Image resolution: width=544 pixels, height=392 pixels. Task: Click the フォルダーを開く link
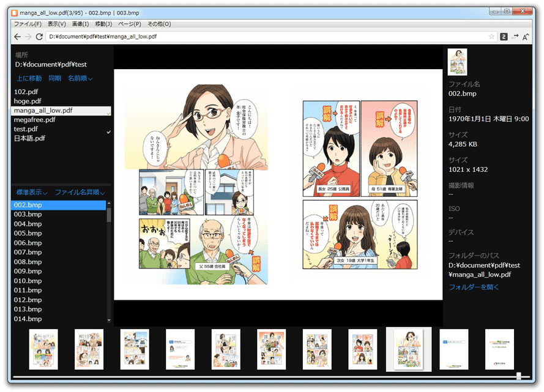(474, 287)
